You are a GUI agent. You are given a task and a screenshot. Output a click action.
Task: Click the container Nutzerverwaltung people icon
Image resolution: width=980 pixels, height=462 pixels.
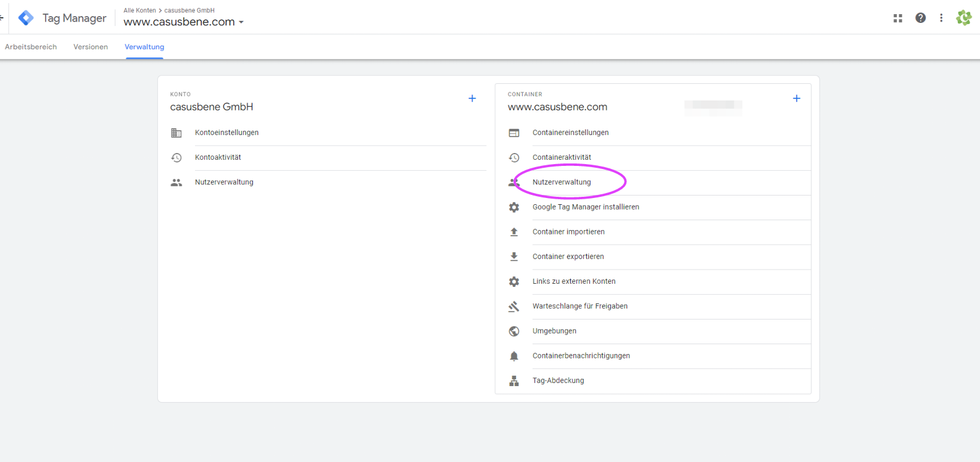coord(514,183)
